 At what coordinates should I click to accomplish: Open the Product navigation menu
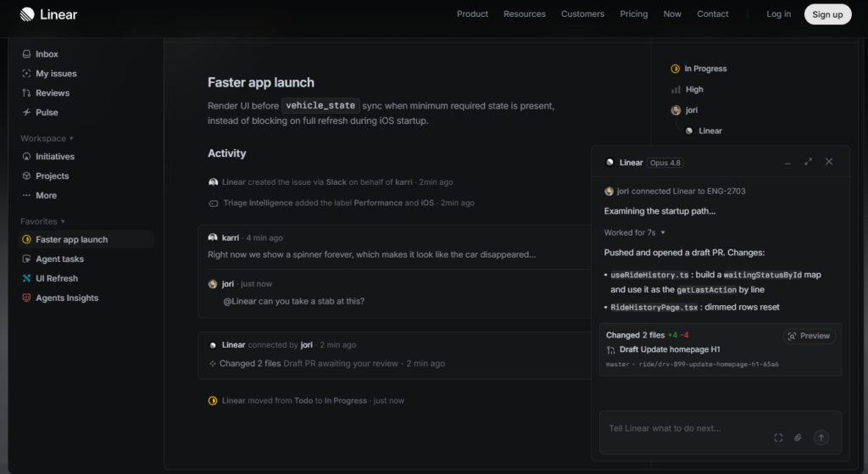coord(472,14)
